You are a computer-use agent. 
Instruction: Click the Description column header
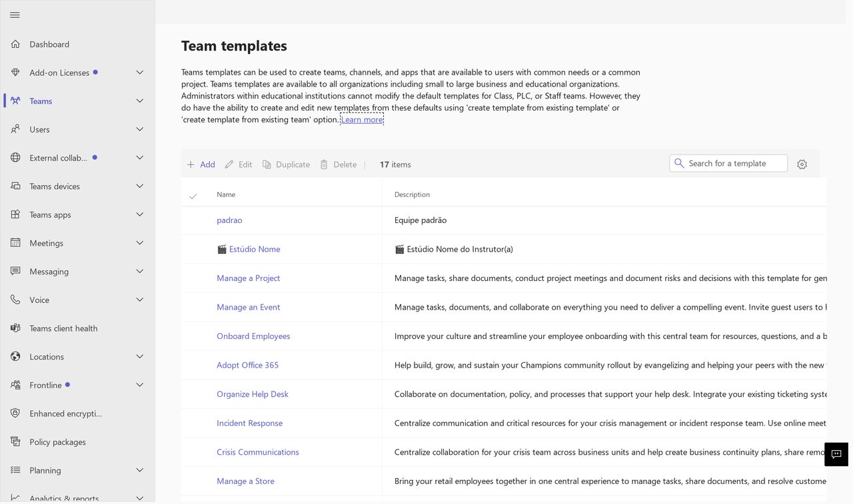[412, 194]
